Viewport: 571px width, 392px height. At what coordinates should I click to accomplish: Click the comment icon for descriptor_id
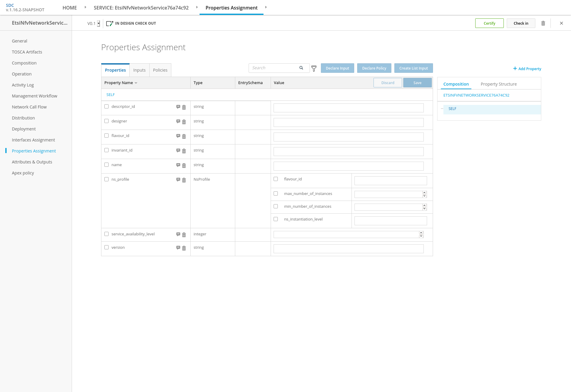click(178, 107)
